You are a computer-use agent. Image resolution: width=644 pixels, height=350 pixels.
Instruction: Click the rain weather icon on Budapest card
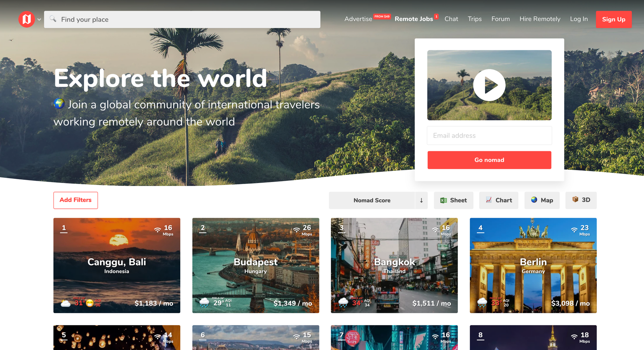point(204,302)
